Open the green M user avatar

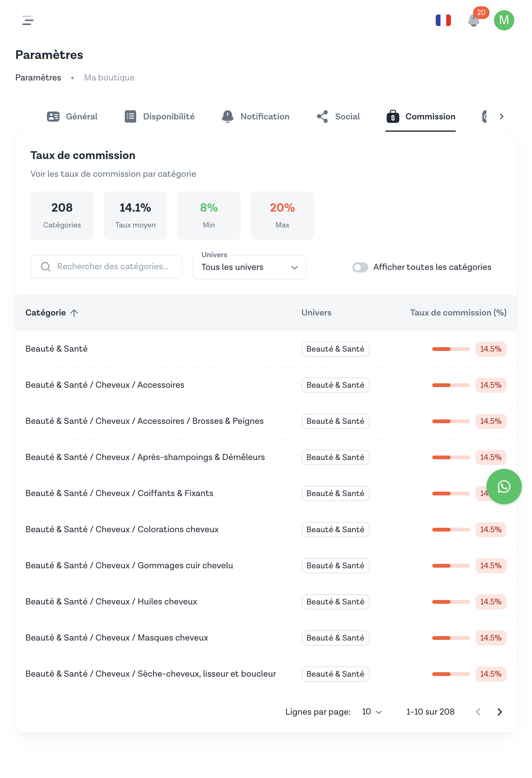coord(503,20)
